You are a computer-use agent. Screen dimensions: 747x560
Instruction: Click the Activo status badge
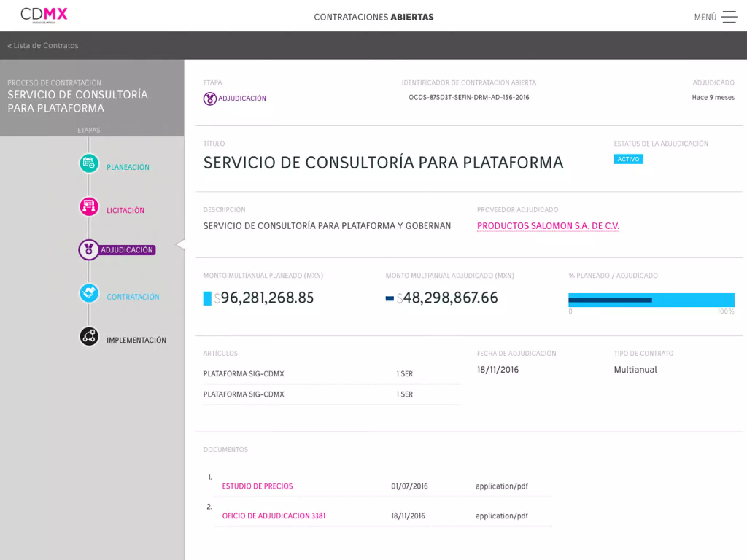[628, 159]
